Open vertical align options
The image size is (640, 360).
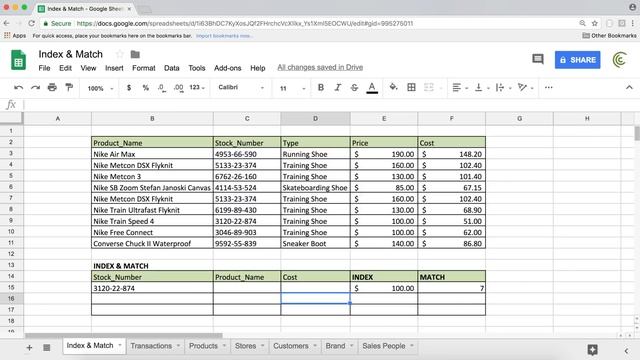482,87
